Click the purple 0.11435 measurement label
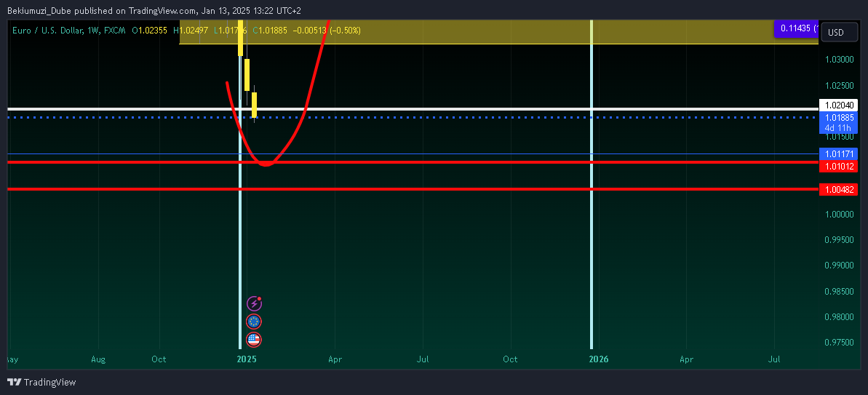The image size is (868, 395). [796, 28]
